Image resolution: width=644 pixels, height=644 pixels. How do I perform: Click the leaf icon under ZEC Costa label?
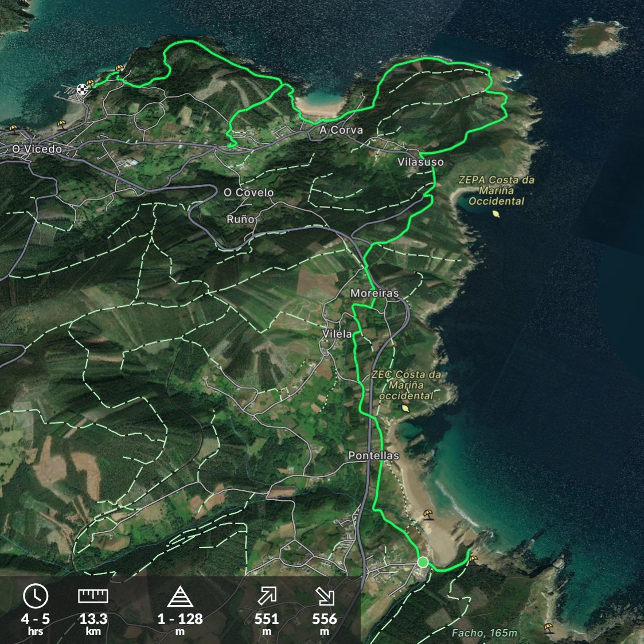tap(406, 408)
